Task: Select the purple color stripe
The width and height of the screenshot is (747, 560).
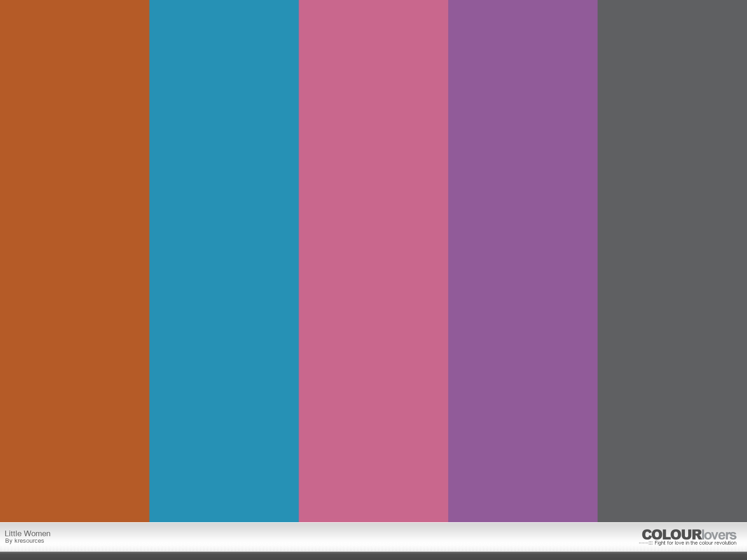Action: [523, 261]
